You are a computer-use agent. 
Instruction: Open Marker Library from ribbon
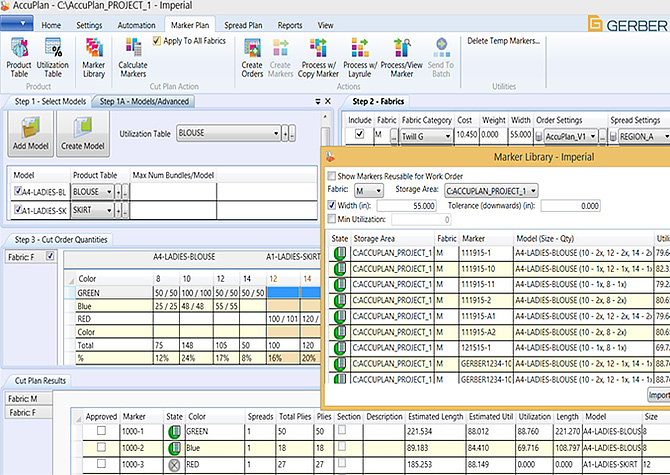94,48
